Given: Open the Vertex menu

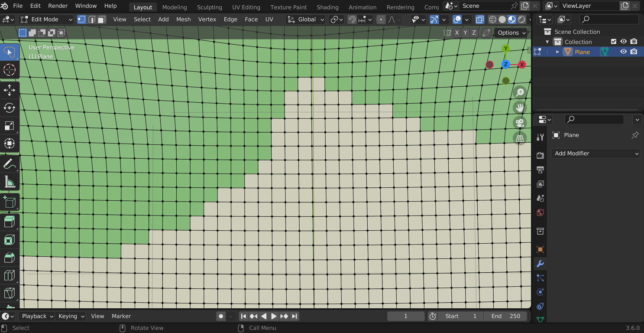Looking at the screenshot, I should (207, 20).
